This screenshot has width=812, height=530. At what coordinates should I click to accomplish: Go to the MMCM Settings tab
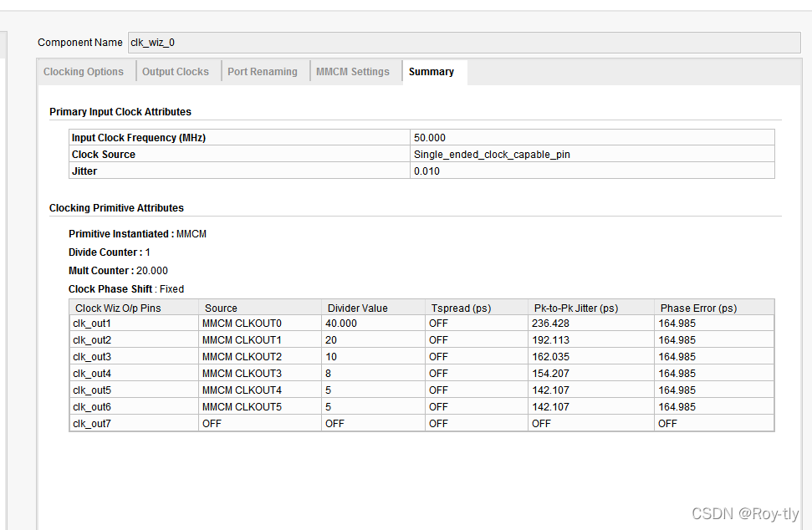[x=353, y=71]
